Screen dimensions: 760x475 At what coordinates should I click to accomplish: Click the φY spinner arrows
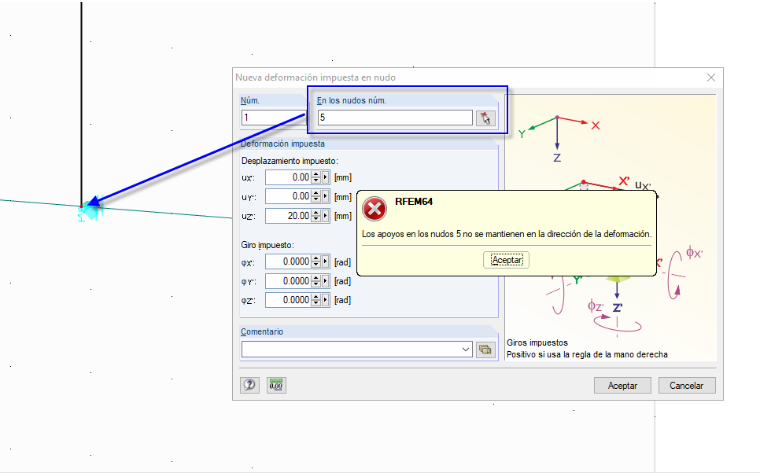[x=316, y=281]
